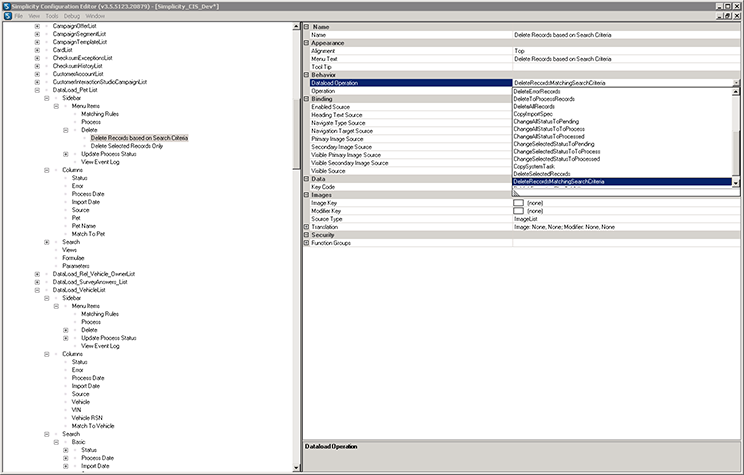The height and width of the screenshot is (475, 744).
Task: Select Delete Records based on Search Criteria item
Action: coord(140,138)
